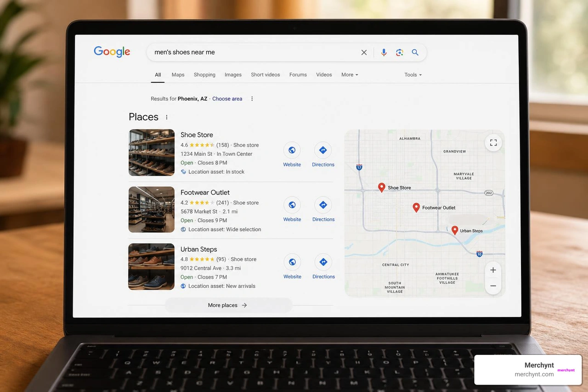Viewport: 588px width, 392px height.
Task: Click the Phoenix, AZ location text
Action: coord(192,99)
